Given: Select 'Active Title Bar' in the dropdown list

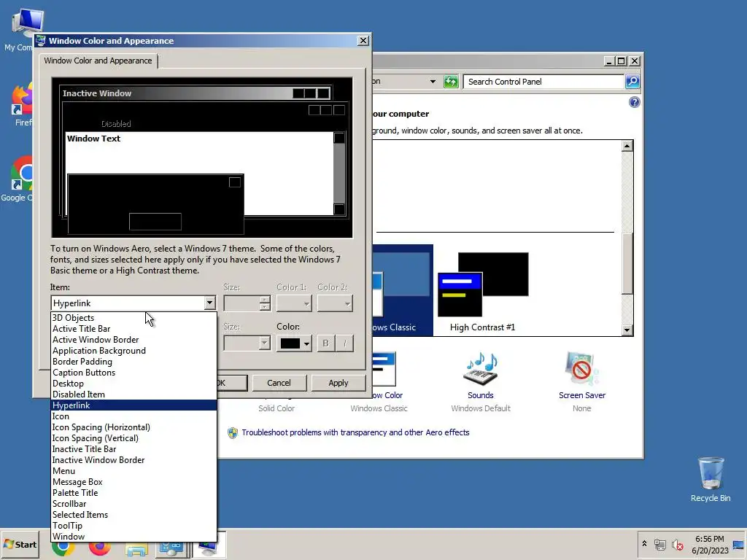Looking at the screenshot, I should tap(133, 329).
